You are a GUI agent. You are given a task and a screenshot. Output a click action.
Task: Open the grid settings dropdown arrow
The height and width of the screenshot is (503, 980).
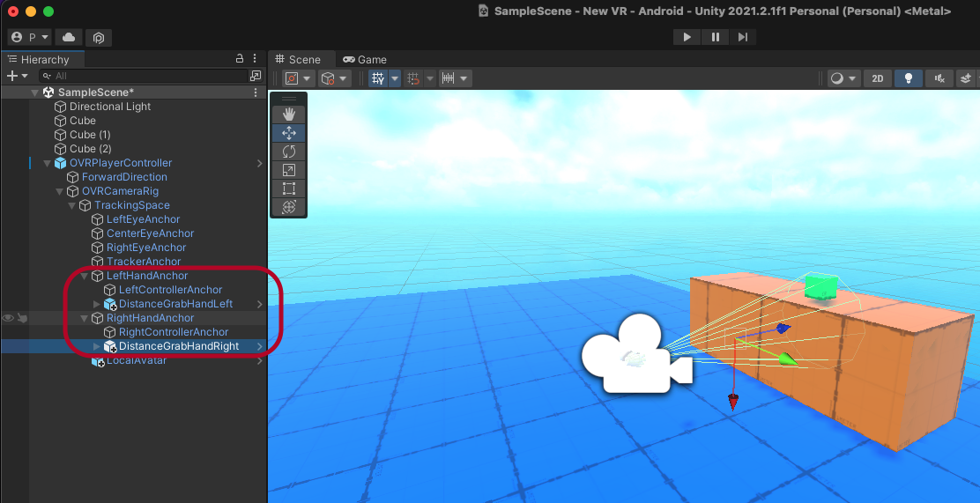tap(394, 78)
